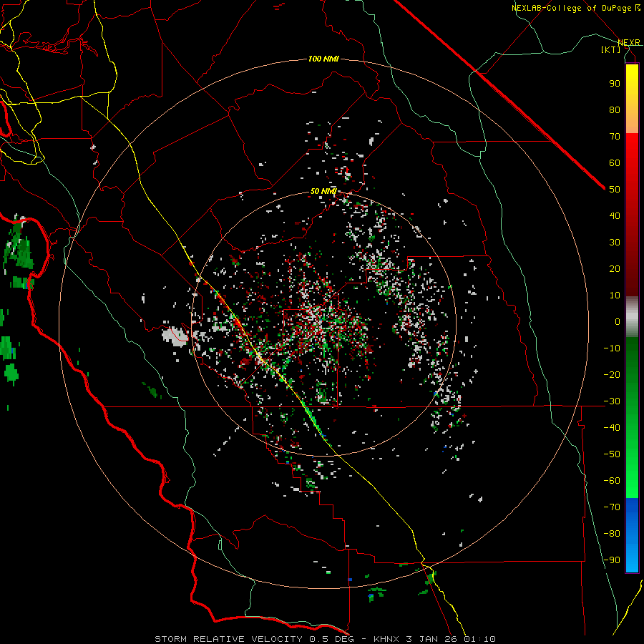Click the 80 value on the velocity scale
644x644 pixels.
(x=615, y=110)
